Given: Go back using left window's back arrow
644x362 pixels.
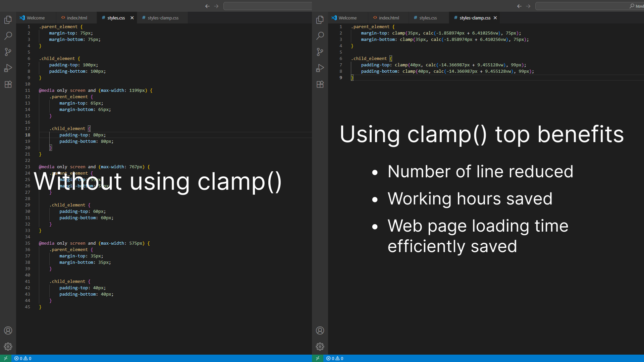Looking at the screenshot, I should pyautogui.click(x=207, y=6).
